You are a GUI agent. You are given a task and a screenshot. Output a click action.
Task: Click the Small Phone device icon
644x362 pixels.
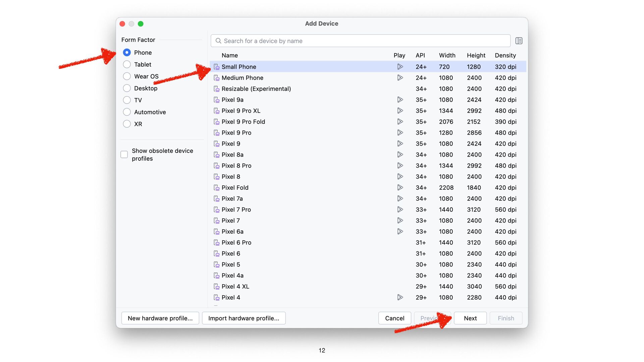[217, 67]
